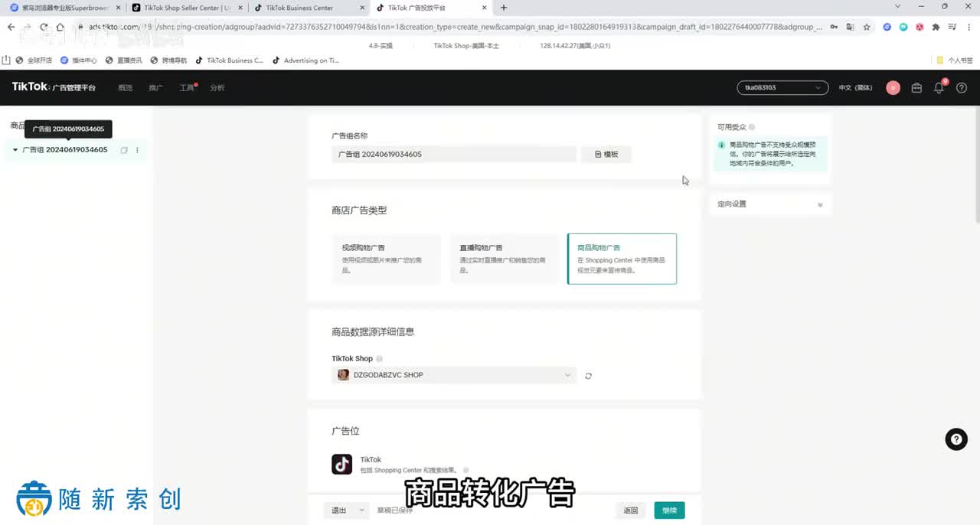The width and height of the screenshot is (980, 525).
Task: Open the dropdown arrow next to 退出
Action: [x=361, y=510]
